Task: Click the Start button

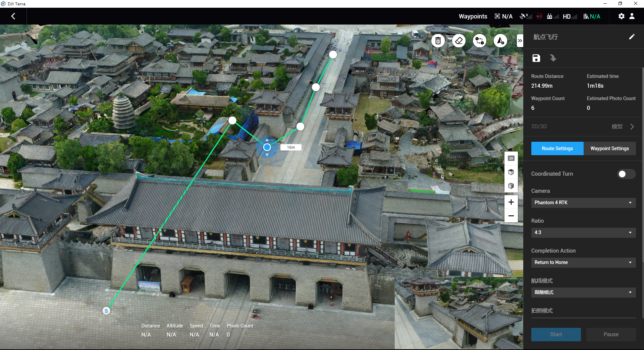Action: (x=556, y=335)
